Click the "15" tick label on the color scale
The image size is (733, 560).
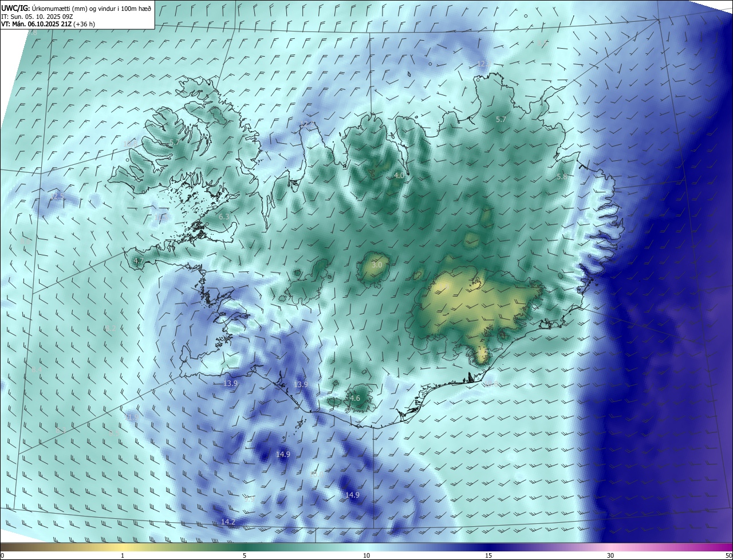click(488, 555)
